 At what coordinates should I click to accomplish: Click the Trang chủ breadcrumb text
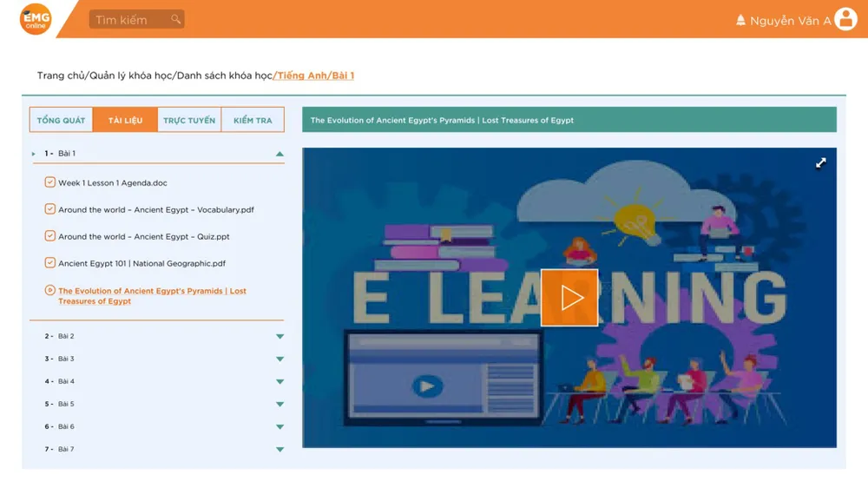61,76
